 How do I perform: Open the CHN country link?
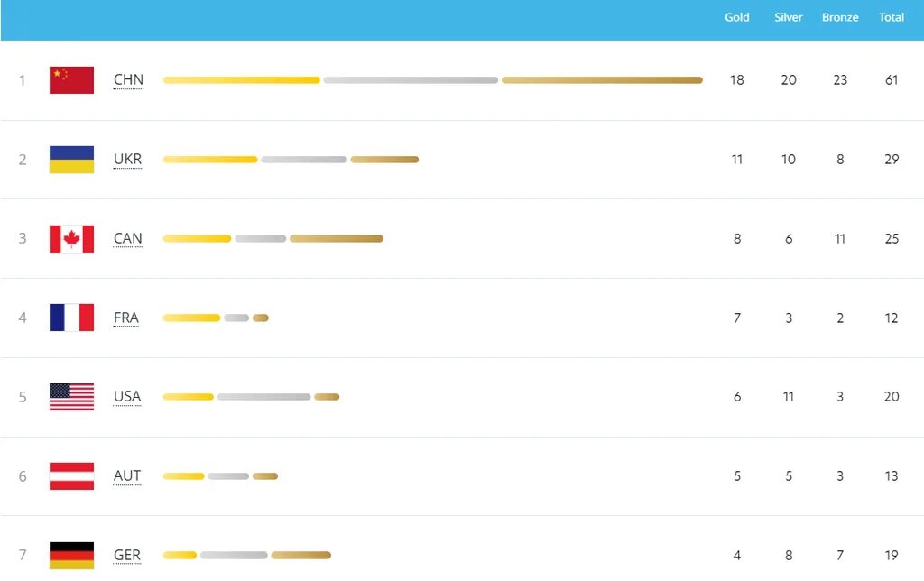point(128,80)
